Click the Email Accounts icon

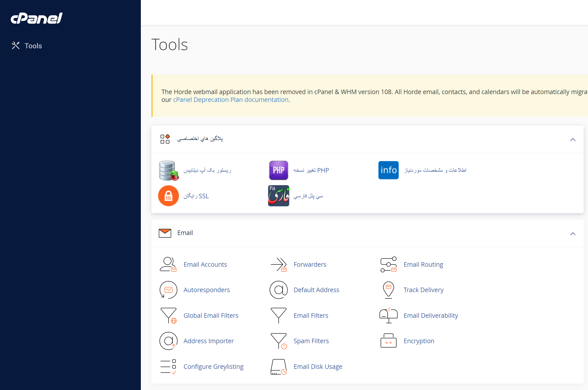(168, 264)
